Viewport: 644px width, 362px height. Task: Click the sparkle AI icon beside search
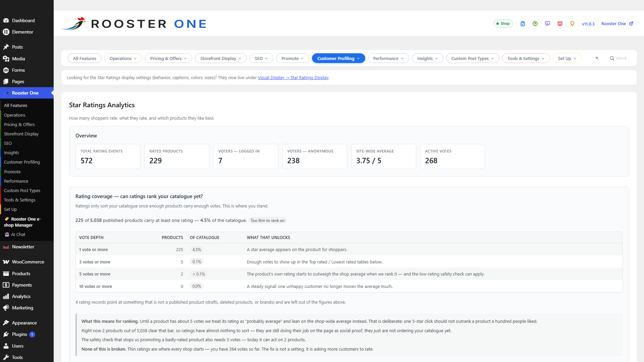[597, 58]
